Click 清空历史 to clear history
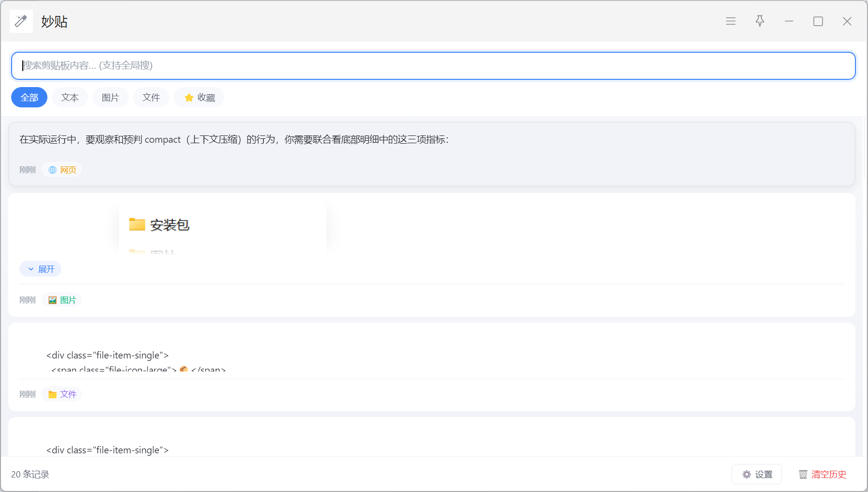The width and height of the screenshot is (868, 492). pos(823,475)
